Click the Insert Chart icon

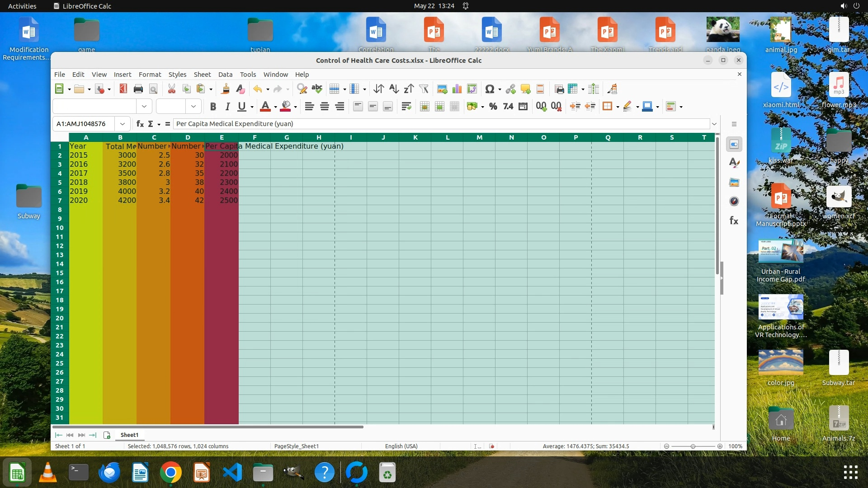point(457,89)
